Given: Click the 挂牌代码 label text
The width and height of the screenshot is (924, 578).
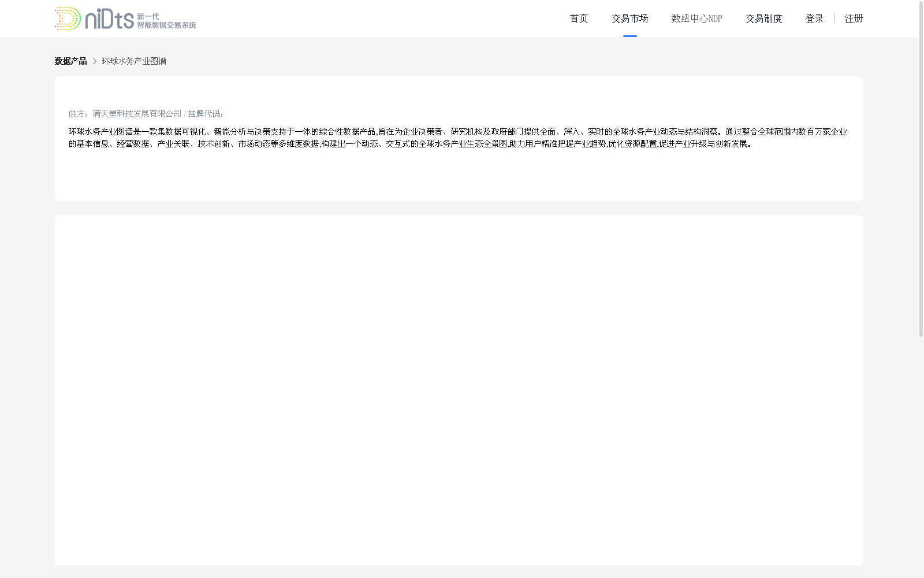Looking at the screenshot, I should pyautogui.click(x=206, y=114).
